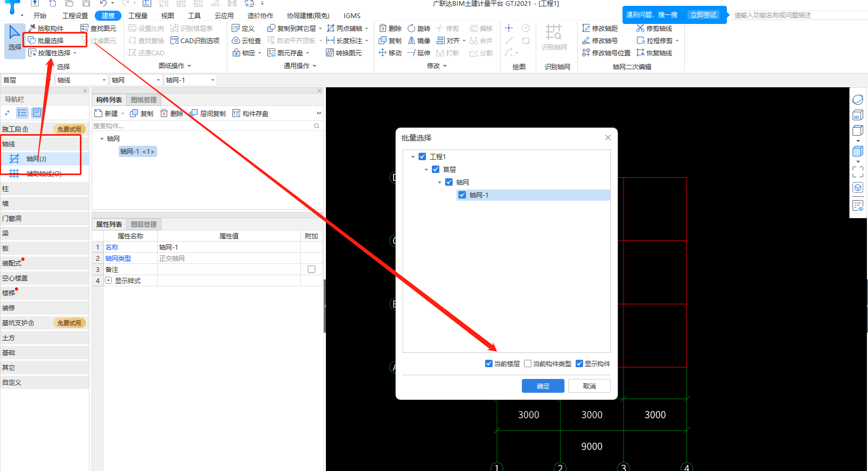Open the 视图 ribbon tab
The height and width of the screenshot is (471, 868).
point(168,15)
